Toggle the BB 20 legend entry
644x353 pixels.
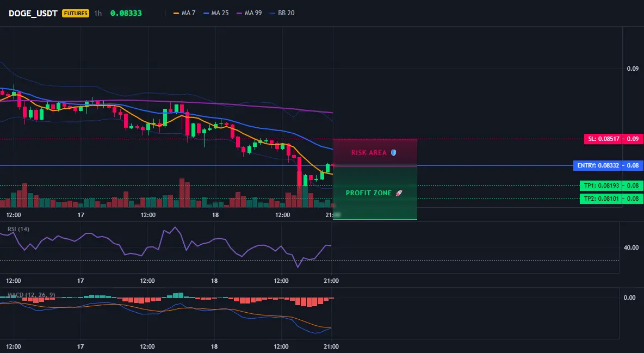point(282,13)
